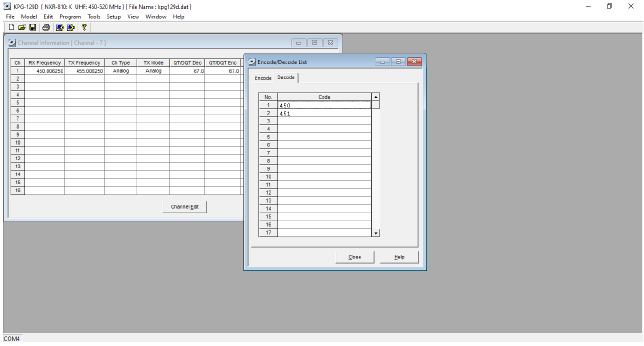Click the Write data to radio icon
This screenshot has height=346, width=644.
[71, 27]
